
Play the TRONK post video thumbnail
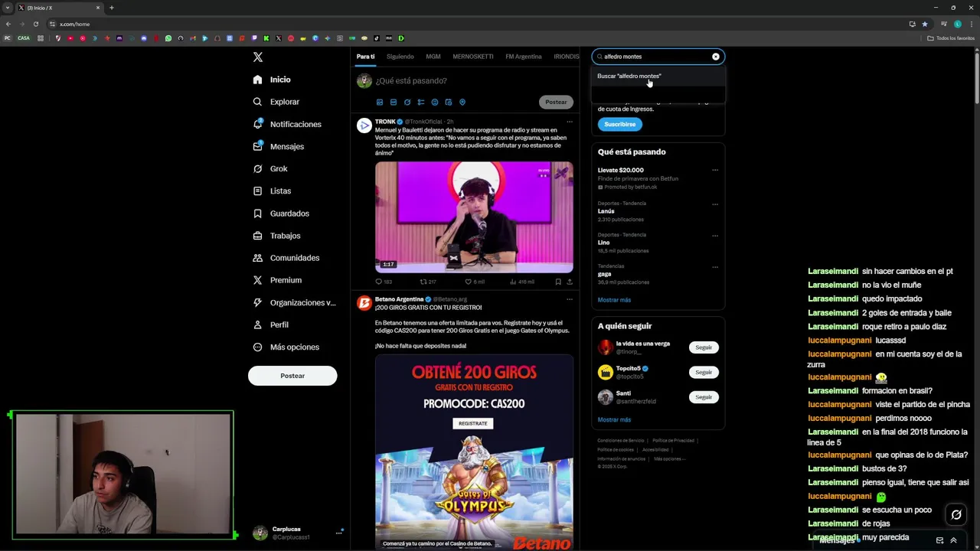tap(474, 217)
